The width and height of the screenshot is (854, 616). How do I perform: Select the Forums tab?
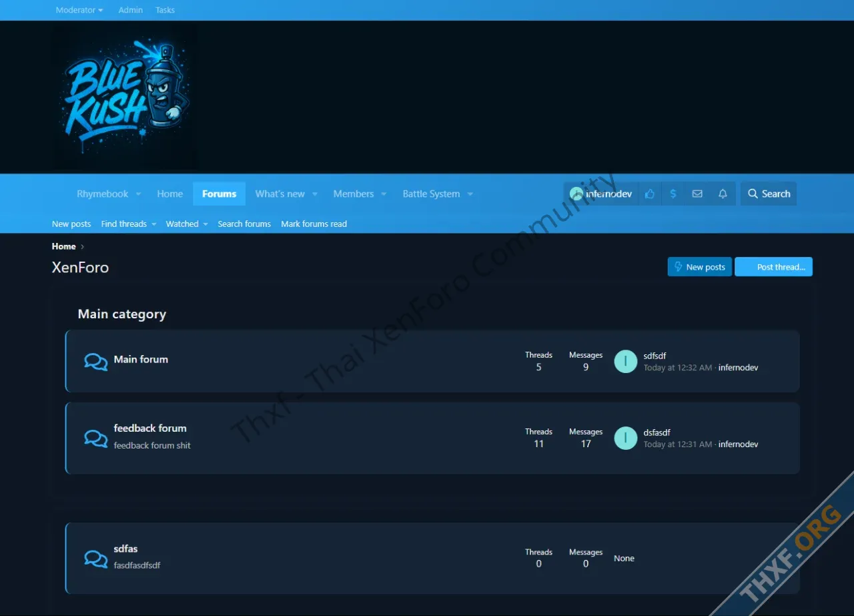220,194
